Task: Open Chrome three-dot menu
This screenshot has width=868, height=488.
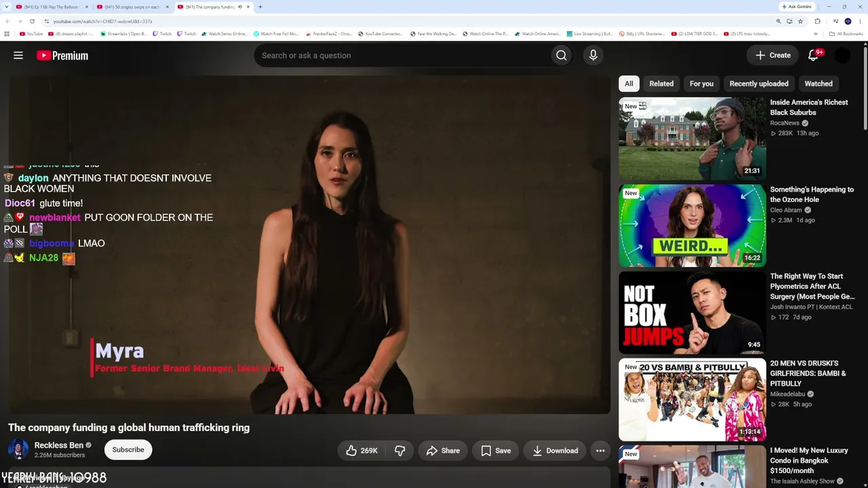Action: click(861, 21)
